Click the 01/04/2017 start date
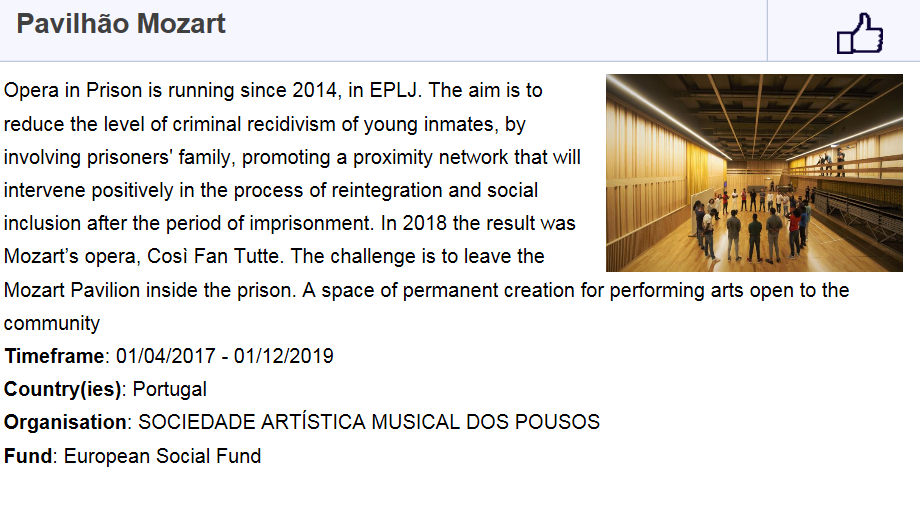This screenshot has height=530, width=920. coord(166,356)
